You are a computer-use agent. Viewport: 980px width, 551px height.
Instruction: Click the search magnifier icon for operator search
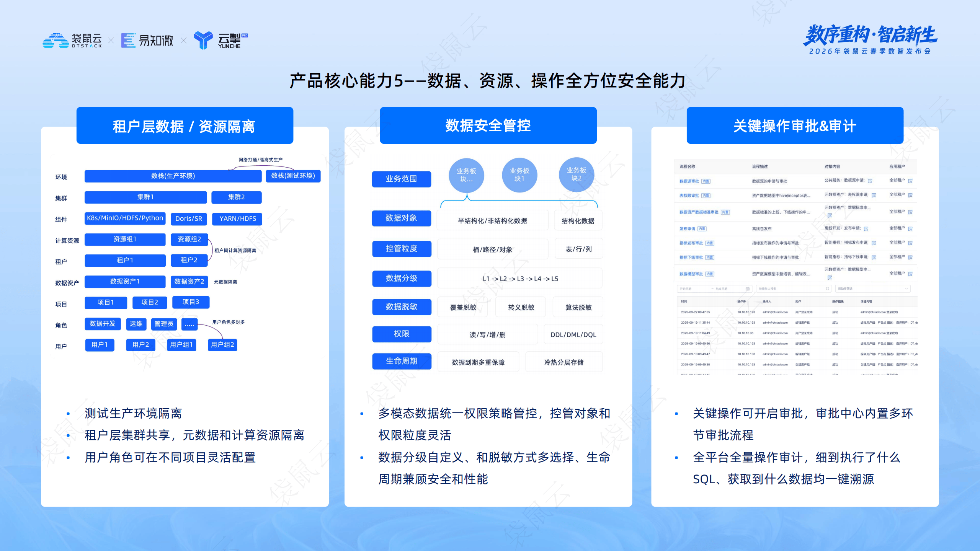pyautogui.click(x=828, y=289)
